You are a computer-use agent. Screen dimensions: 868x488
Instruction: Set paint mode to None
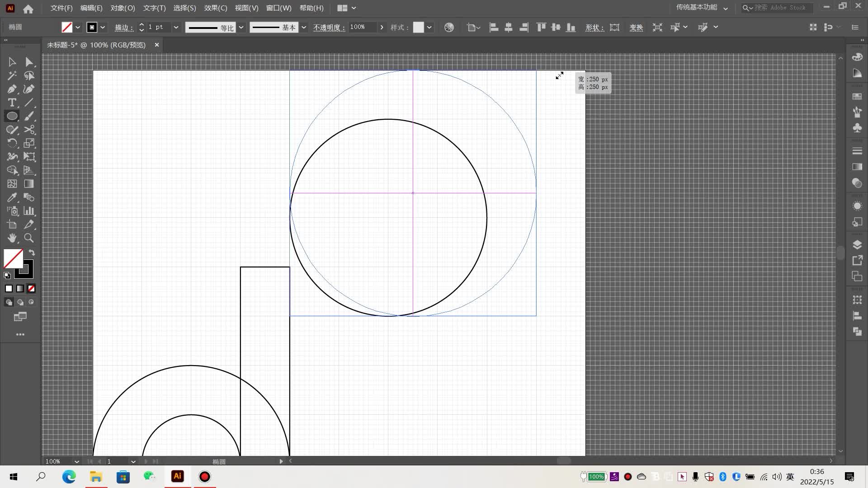(x=31, y=288)
